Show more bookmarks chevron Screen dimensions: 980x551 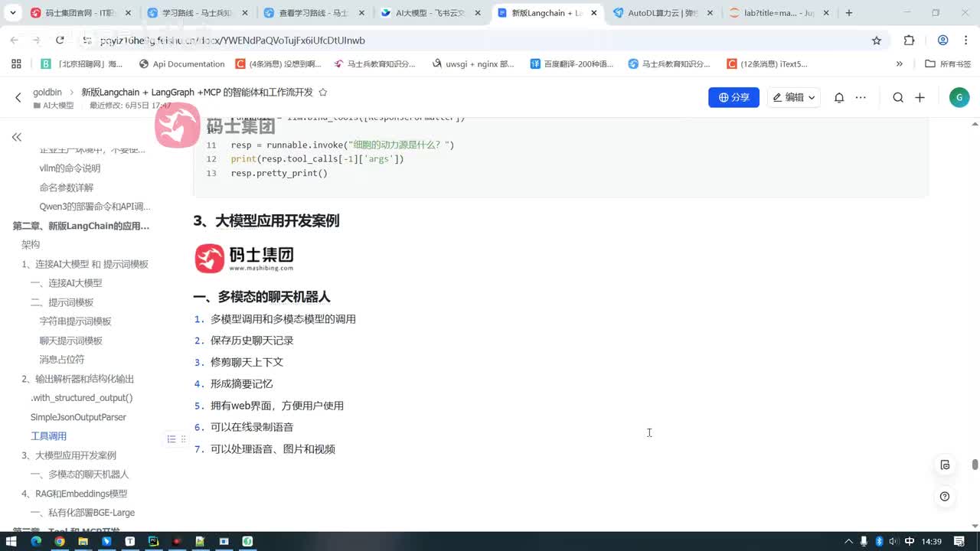(900, 64)
